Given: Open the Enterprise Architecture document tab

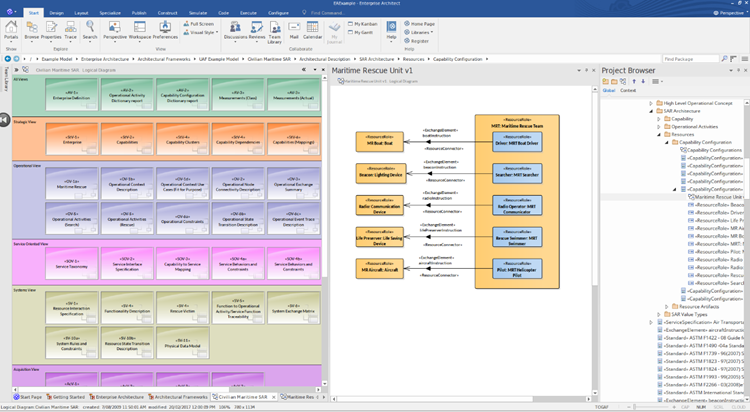Looking at the screenshot, I should [x=116, y=397].
